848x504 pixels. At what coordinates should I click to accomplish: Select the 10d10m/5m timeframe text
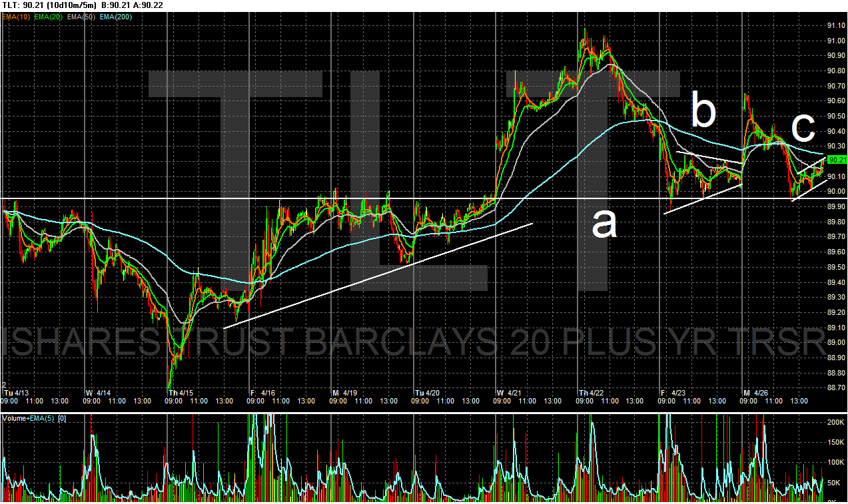click(72, 5)
